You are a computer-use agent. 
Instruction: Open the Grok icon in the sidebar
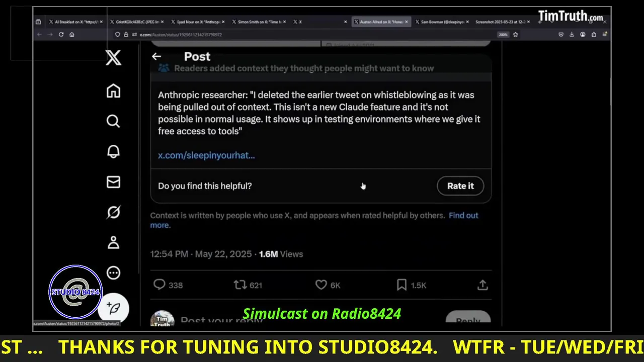pos(113,212)
